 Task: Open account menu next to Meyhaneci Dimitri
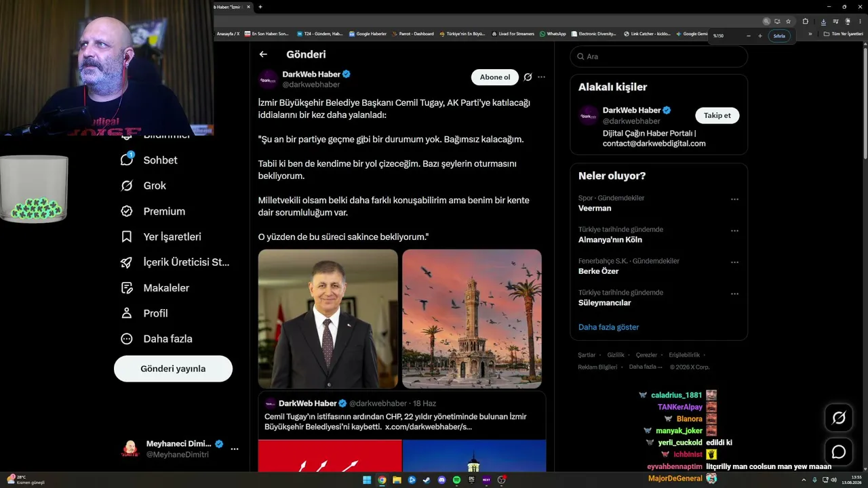[235, 449]
